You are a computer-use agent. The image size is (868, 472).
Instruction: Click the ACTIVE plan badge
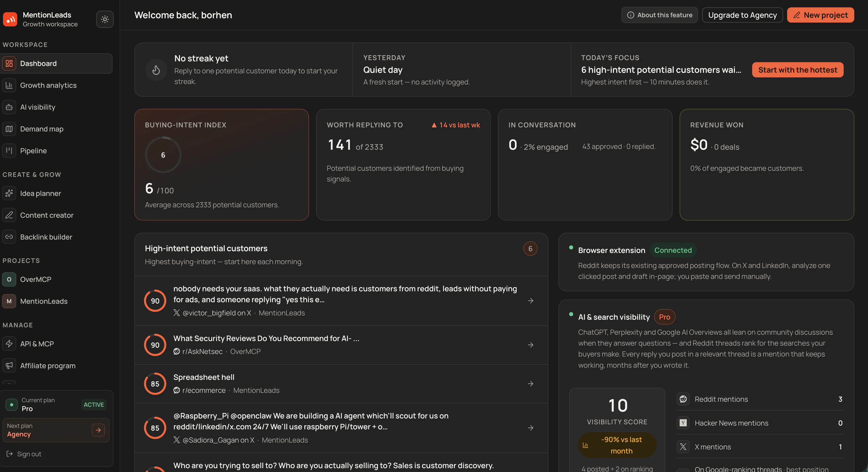(x=94, y=404)
